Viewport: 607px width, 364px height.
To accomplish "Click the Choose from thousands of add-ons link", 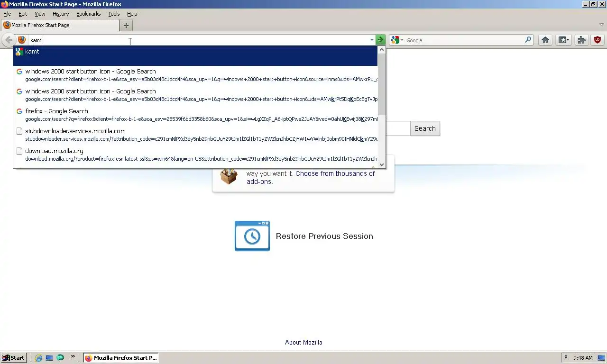I will [311, 177].
